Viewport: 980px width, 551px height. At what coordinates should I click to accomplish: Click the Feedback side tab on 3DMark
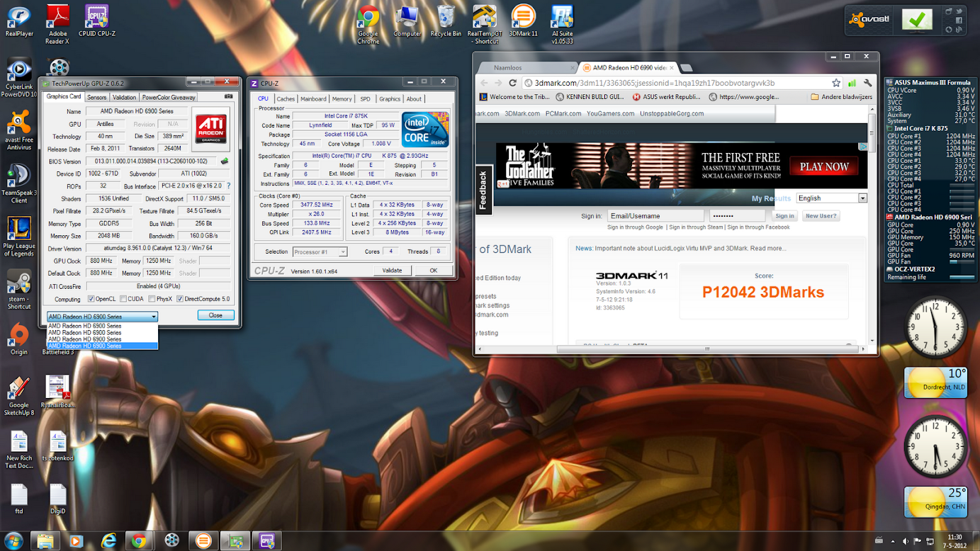pos(484,190)
